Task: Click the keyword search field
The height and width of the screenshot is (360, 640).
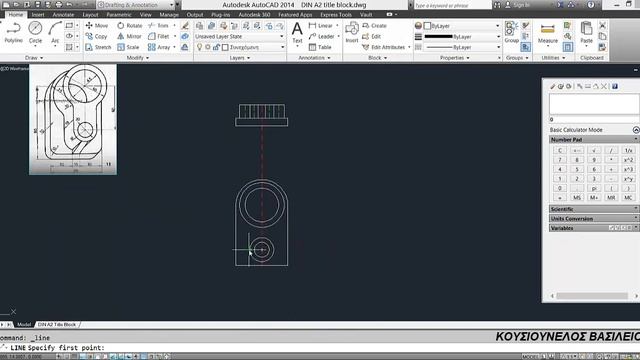Action: coord(453,5)
